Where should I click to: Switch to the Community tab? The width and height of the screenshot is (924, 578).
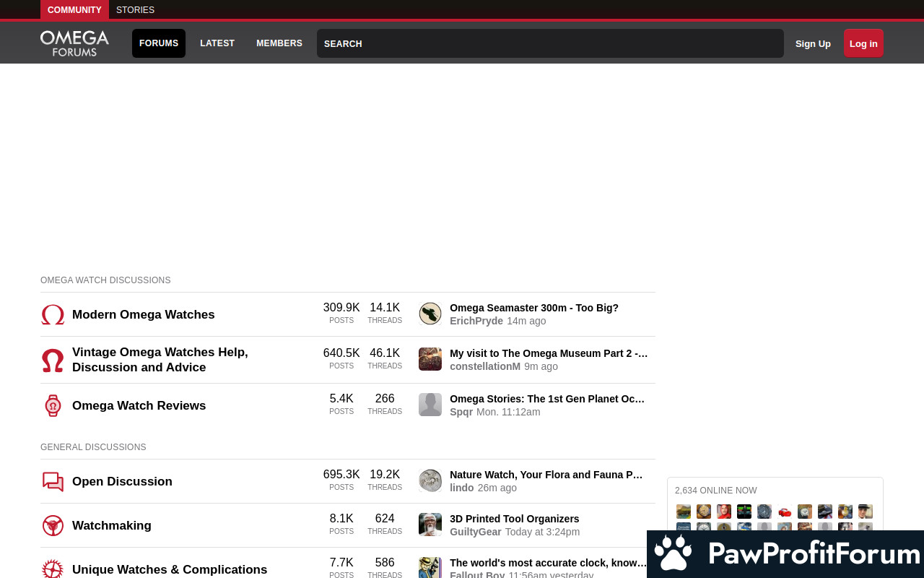tap(74, 10)
